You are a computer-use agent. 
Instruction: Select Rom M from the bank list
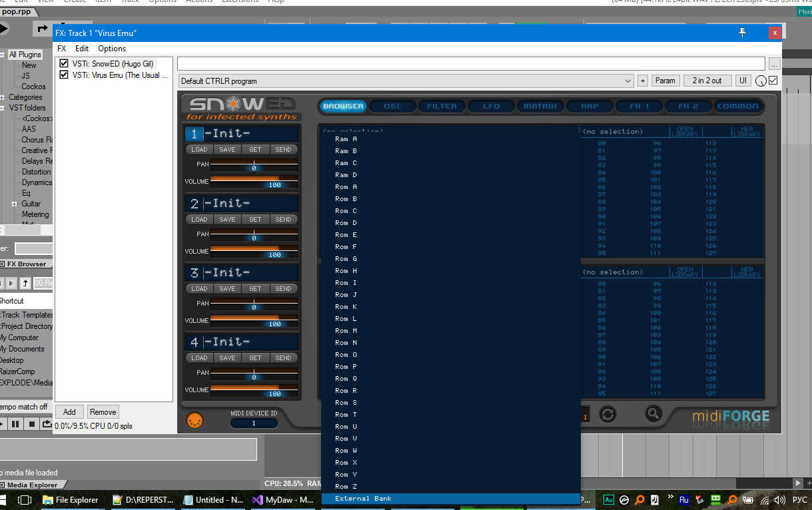tap(450, 331)
